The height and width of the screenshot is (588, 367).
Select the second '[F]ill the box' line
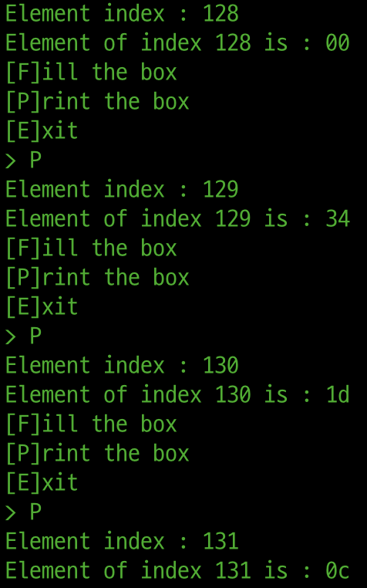point(91,248)
